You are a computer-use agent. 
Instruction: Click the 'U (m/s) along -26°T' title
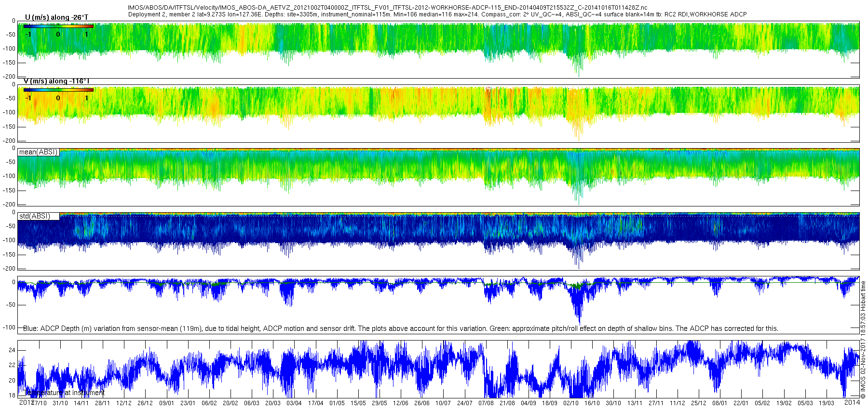tap(57, 17)
